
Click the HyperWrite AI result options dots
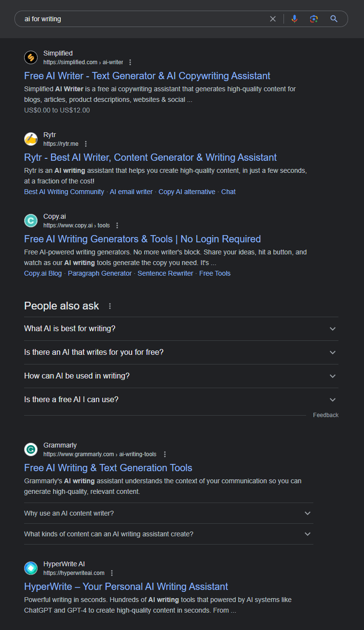pos(112,573)
